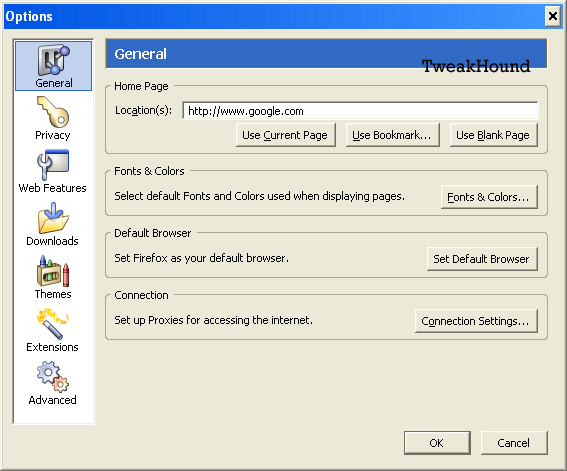This screenshot has height=471, width=567.
Task: Select the Web Features label
Action: pos(53,188)
